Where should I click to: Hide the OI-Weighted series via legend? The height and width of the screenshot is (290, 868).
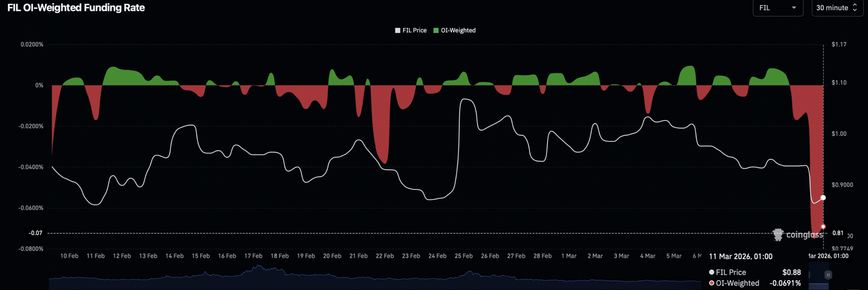455,30
